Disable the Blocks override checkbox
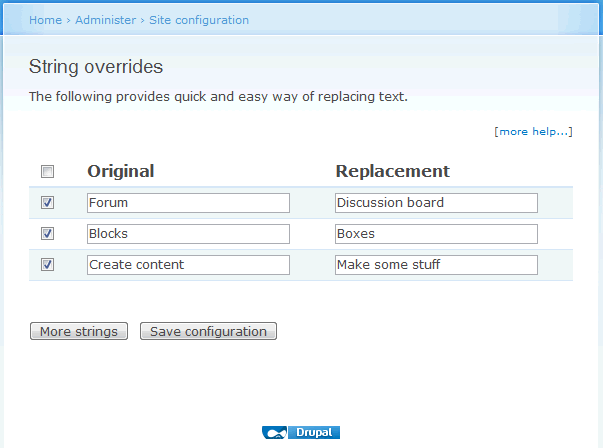 pos(47,234)
